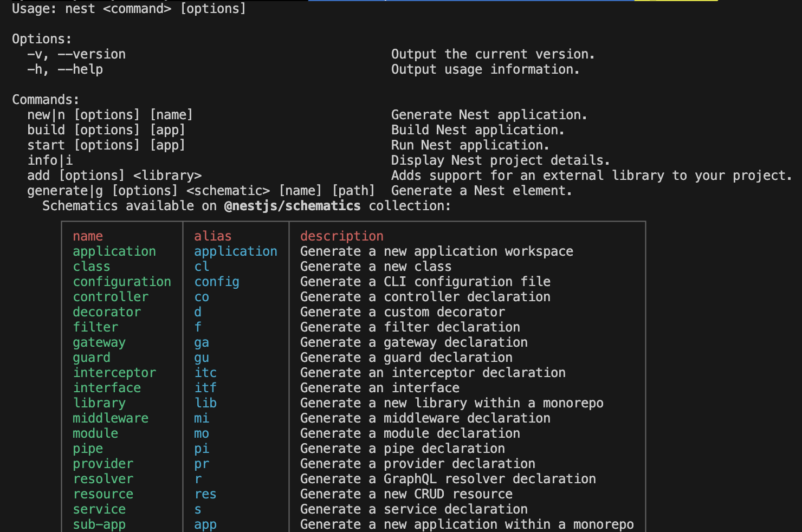Click the 'res' alias

205,494
